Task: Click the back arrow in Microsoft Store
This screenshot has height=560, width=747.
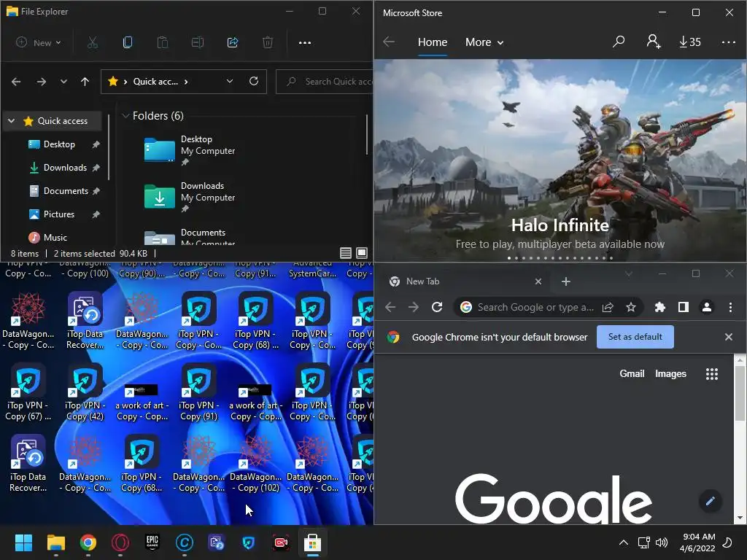Action: coord(389,42)
